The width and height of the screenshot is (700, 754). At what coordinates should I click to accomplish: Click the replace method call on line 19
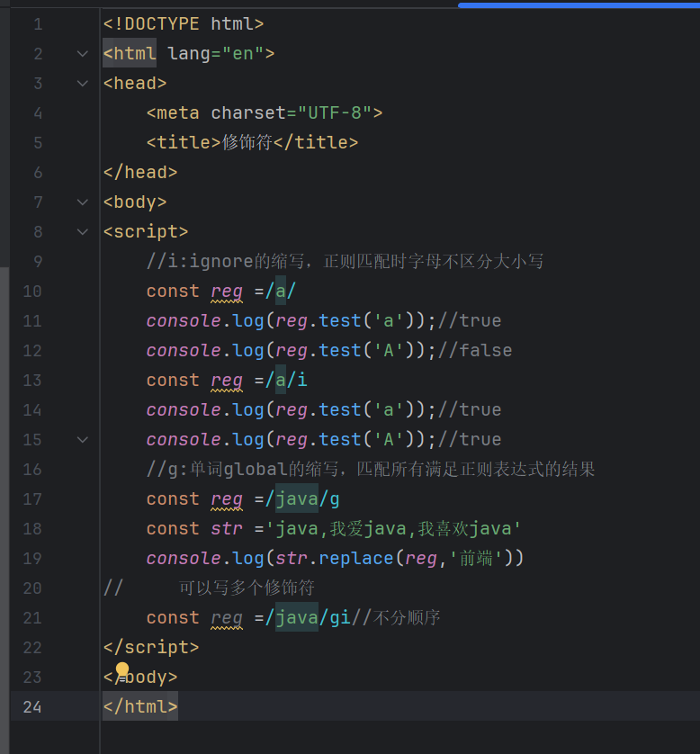tap(356, 559)
